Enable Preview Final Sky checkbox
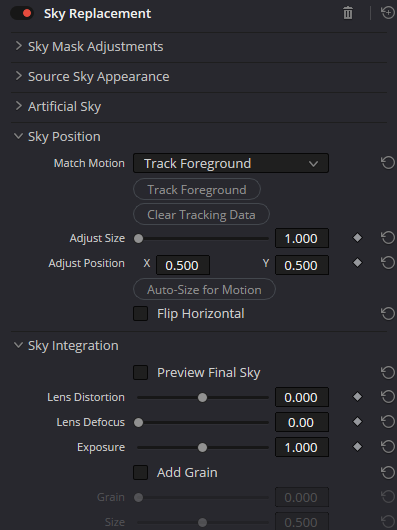Viewport: 397px width, 530px height. [141, 372]
